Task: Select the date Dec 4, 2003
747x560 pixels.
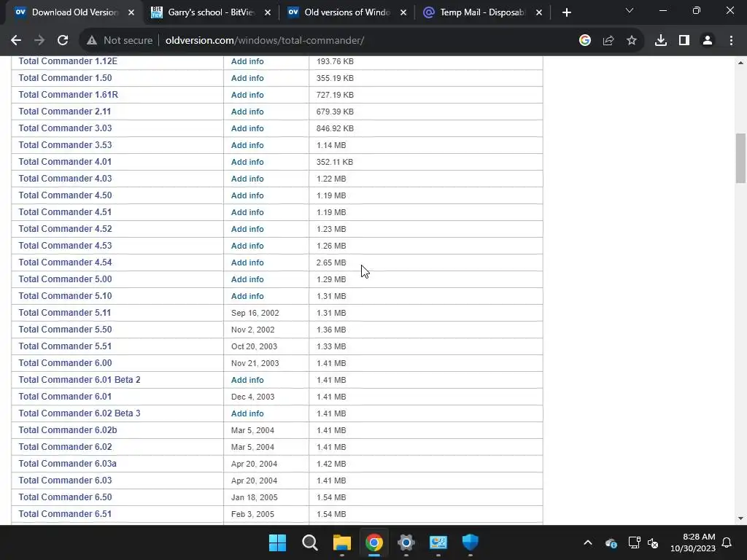Action: click(x=252, y=397)
